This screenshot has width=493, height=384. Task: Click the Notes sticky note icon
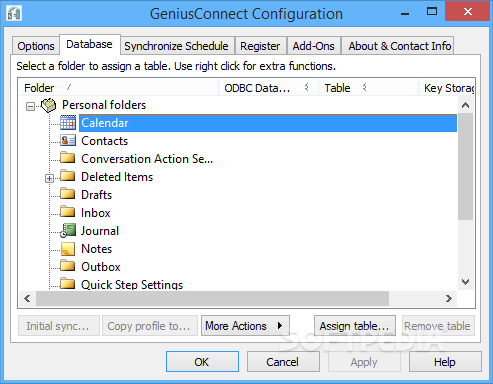68,249
